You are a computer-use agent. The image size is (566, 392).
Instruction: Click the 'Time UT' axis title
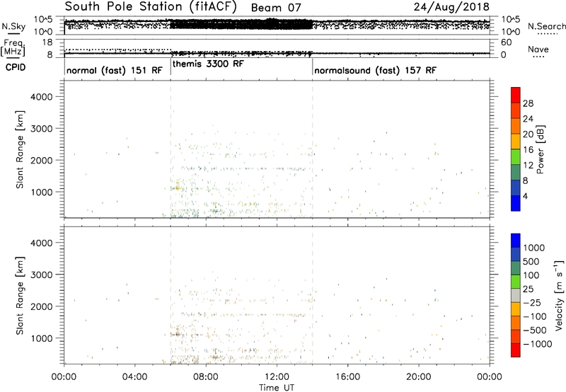pyautogui.click(x=277, y=388)
